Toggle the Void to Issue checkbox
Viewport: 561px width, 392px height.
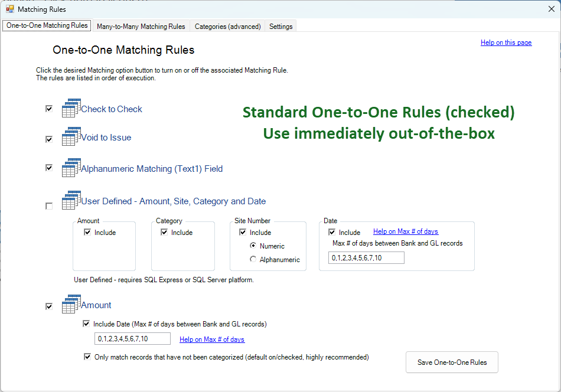pos(49,139)
